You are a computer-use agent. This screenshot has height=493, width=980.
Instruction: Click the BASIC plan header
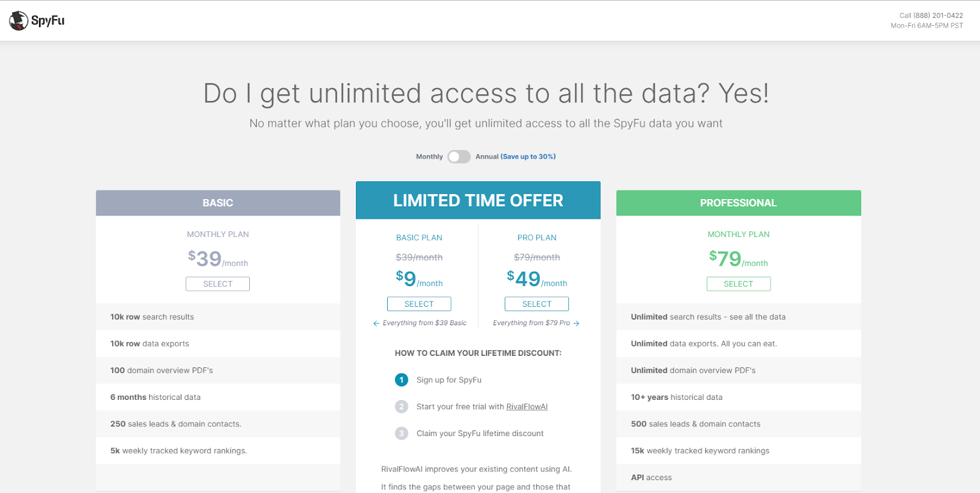(x=218, y=203)
